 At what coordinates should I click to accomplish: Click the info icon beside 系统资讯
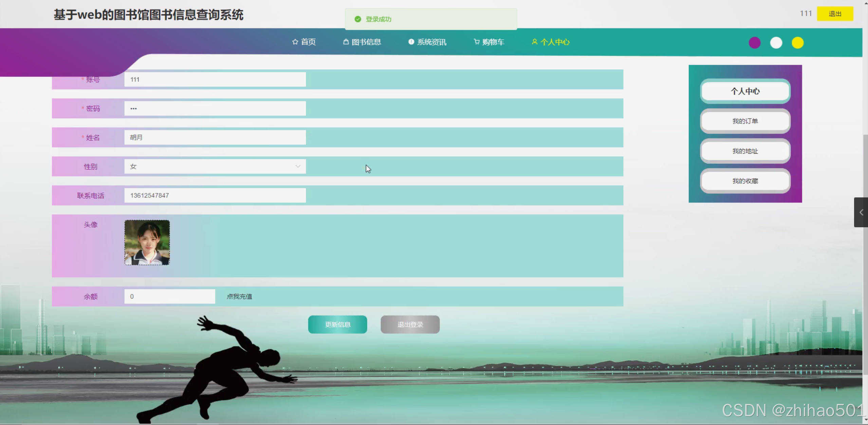coord(411,42)
